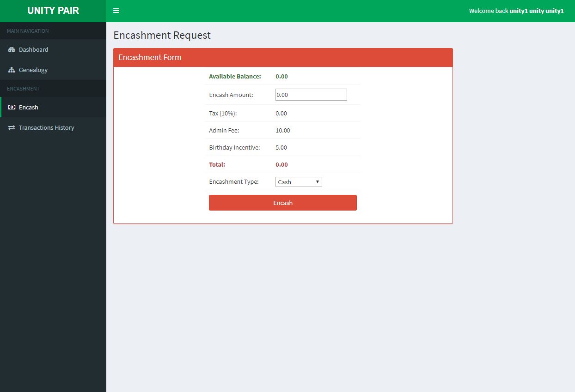Image resolution: width=575 pixels, height=392 pixels.
Task: Open the Transactions History label
Action: [x=46, y=128]
